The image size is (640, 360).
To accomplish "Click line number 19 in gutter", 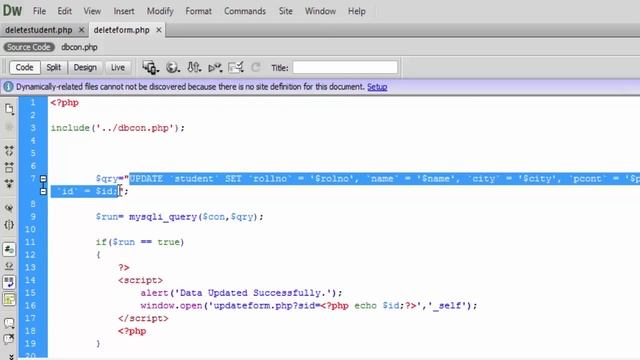I will click(x=30, y=344).
